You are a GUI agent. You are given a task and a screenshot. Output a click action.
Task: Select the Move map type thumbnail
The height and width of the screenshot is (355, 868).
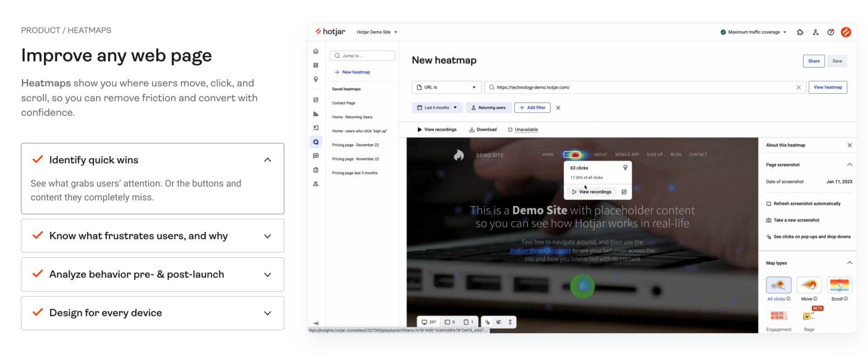[x=809, y=285]
